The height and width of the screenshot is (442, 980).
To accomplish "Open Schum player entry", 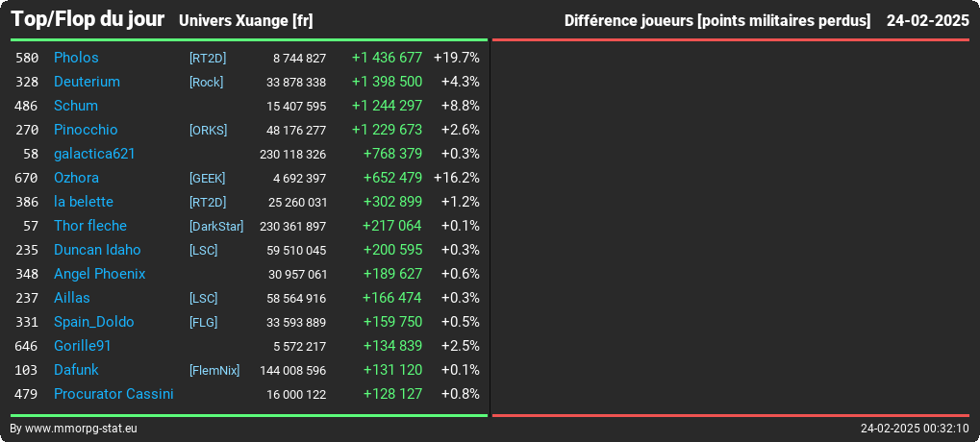I will tap(76, 106).
